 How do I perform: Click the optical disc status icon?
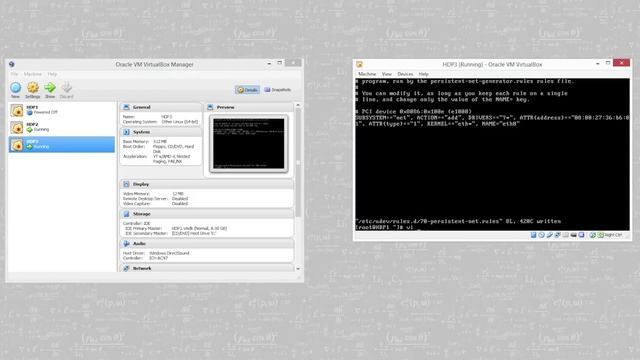tap(542, 235)
